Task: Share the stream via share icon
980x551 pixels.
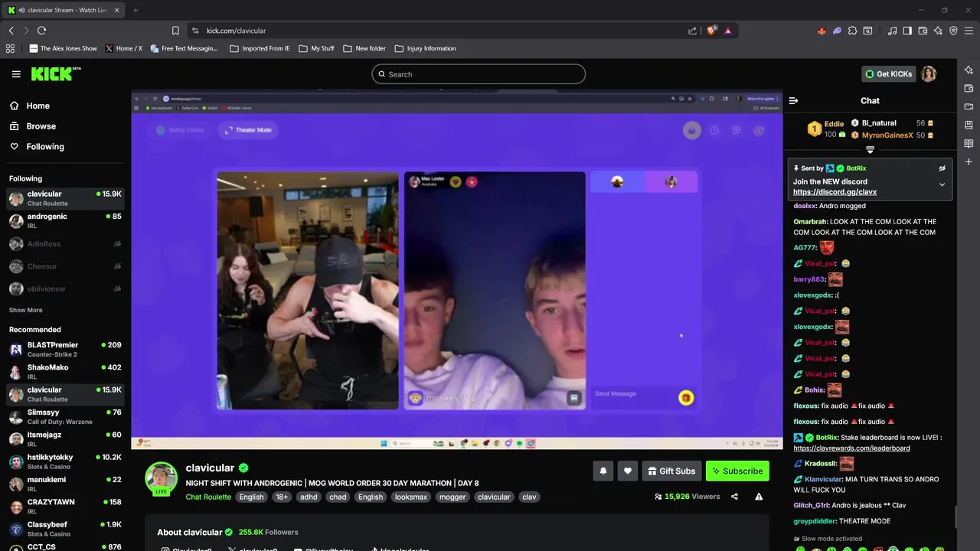Action: (734, 497)
